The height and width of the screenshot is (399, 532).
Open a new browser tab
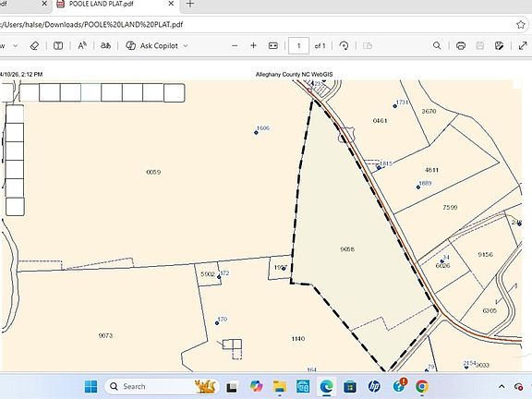pyautogui.click(x=190, y=4)
